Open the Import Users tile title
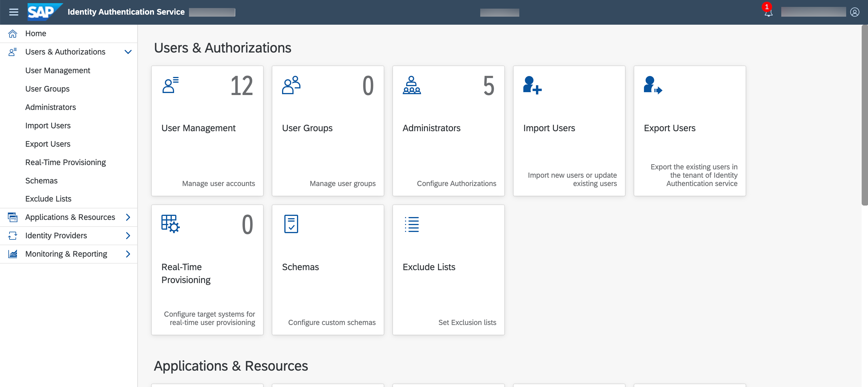 pyautogui.click(x=549, y=128)
